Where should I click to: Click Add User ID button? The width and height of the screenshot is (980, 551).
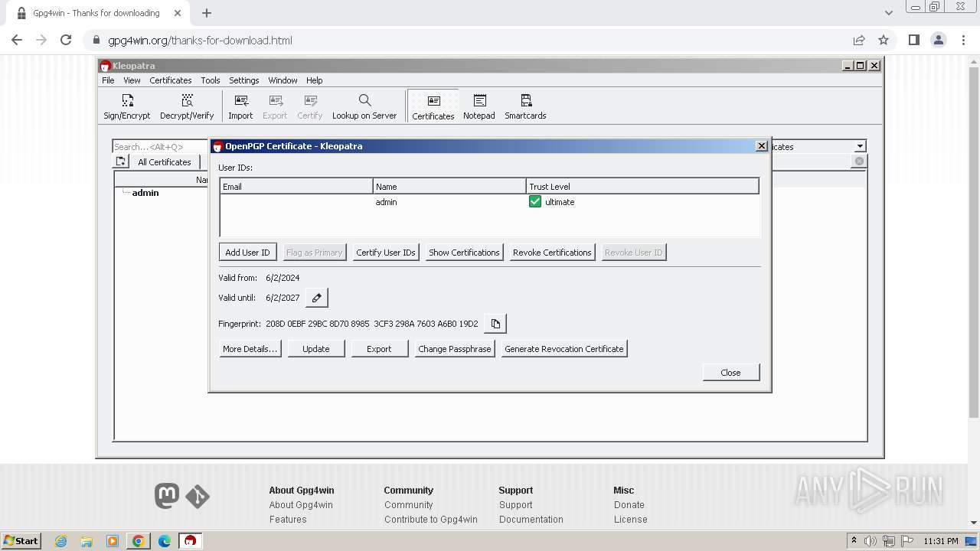pos(247,253)
